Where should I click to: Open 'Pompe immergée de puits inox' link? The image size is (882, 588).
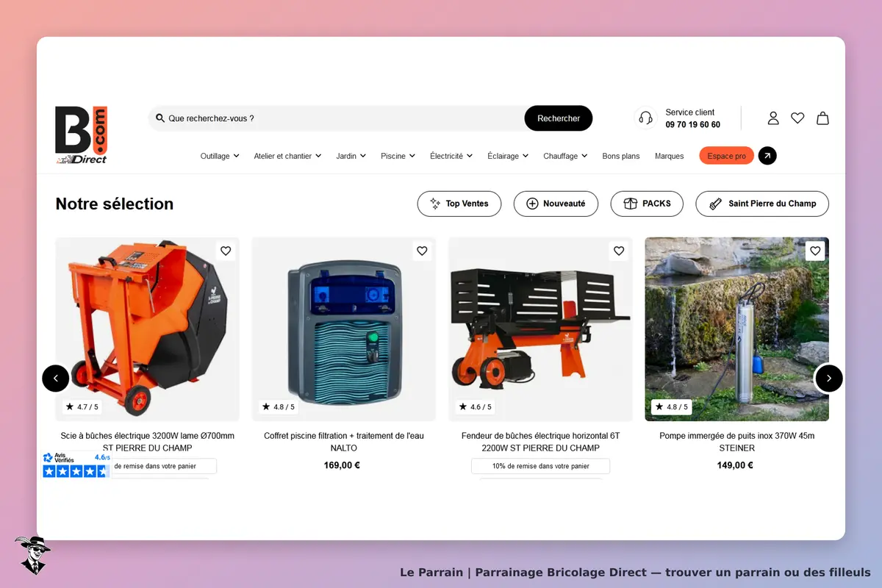tap(737, 442)
